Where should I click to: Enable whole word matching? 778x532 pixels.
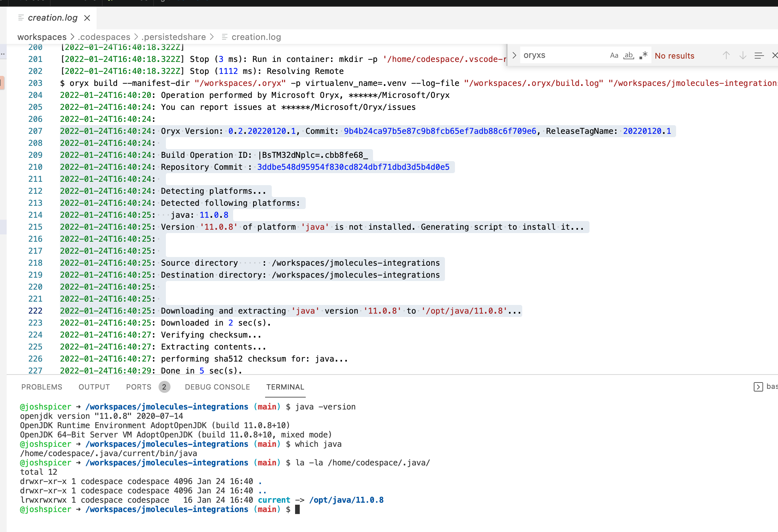[x=628, y=55]
